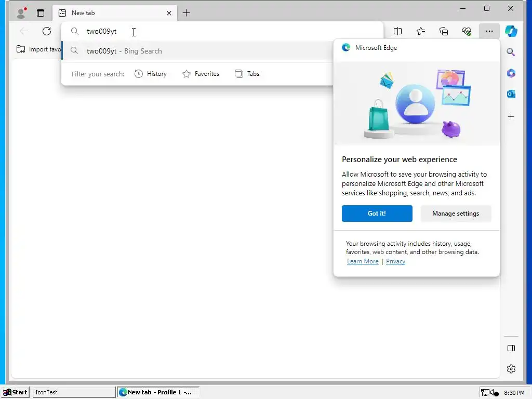This screenshot has height=399, width=532.
Task: Open the Learn More link
Action: tap(362, 261)
